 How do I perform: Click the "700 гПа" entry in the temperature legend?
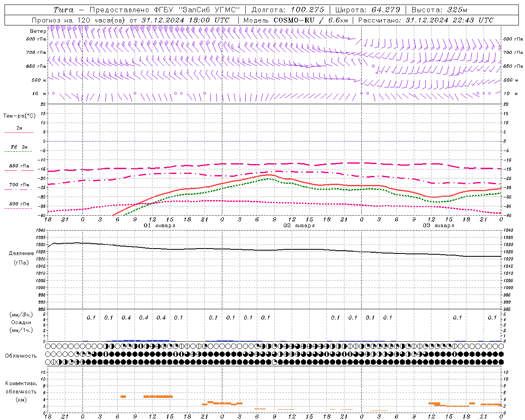pos(19,185)
